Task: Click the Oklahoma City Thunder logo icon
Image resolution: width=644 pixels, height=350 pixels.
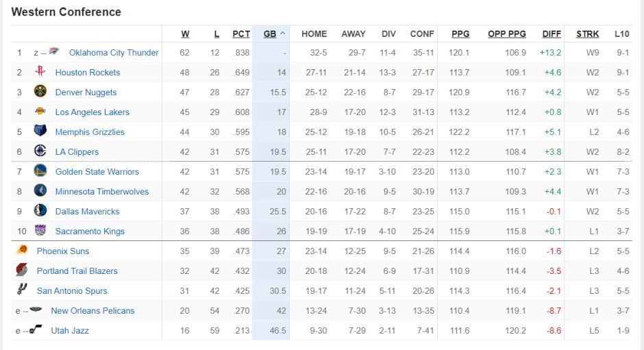Action: (54, 51)
